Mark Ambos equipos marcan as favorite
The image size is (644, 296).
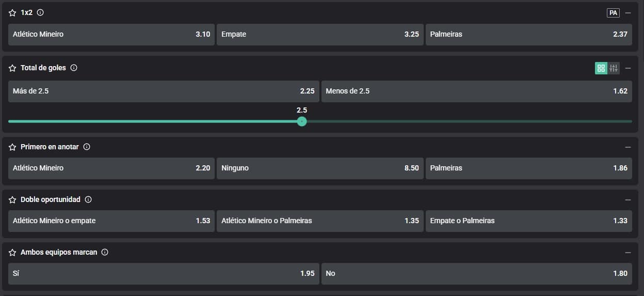12,253
